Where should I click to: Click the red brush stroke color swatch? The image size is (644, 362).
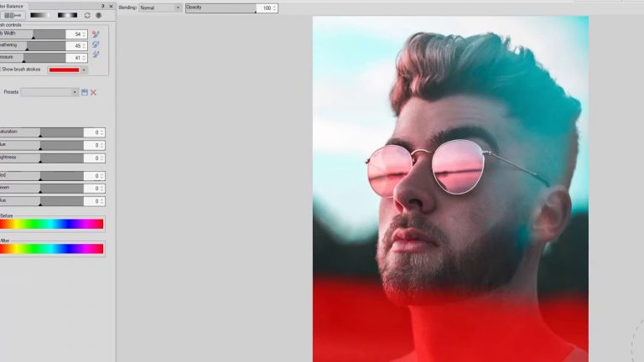tap(64, 70)
